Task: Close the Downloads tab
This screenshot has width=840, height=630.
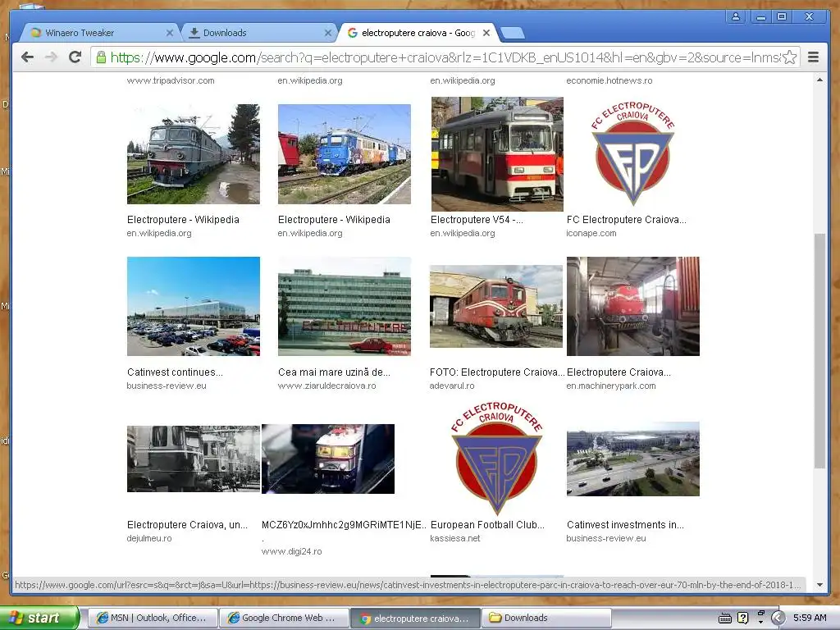Action: 328,33
